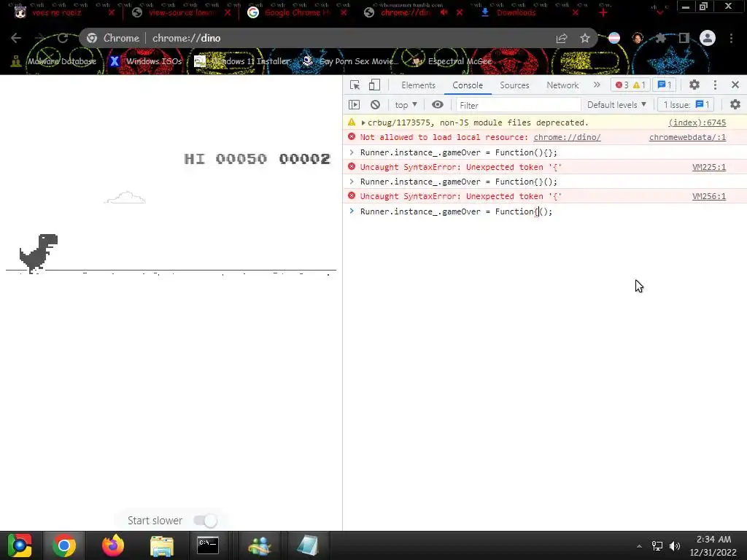Open the VM256:1 source link
The height and width of the screenshot is (560, 747).
(x=709, y=196)
